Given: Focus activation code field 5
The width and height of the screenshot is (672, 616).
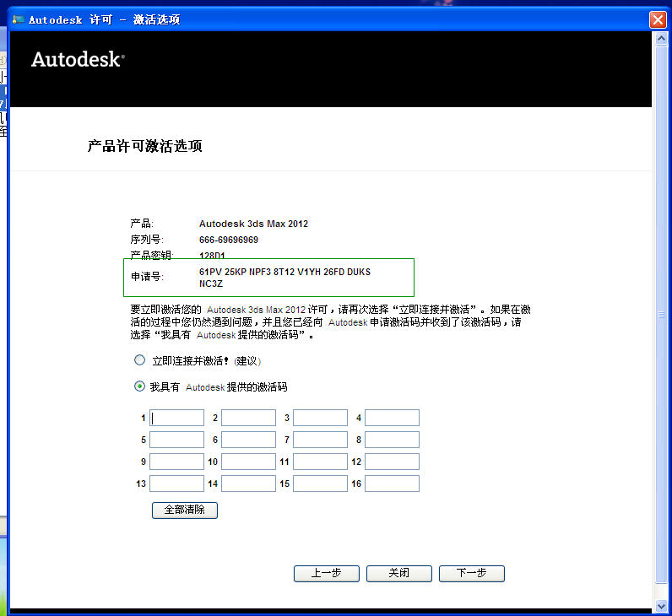Looking at the screenshot, I should point(176,440).
